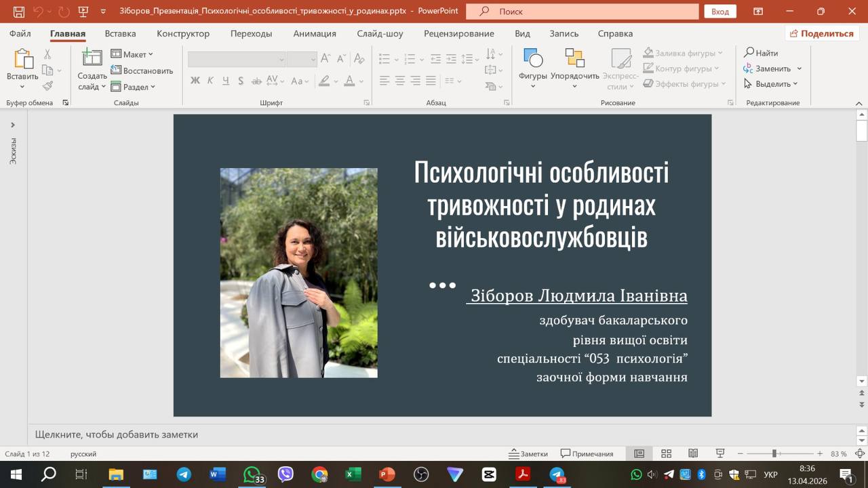Image resolution: width=868 pixels, height=488 pixels.
Task: Click the Поделиться share button
Action: coord(821,33)
